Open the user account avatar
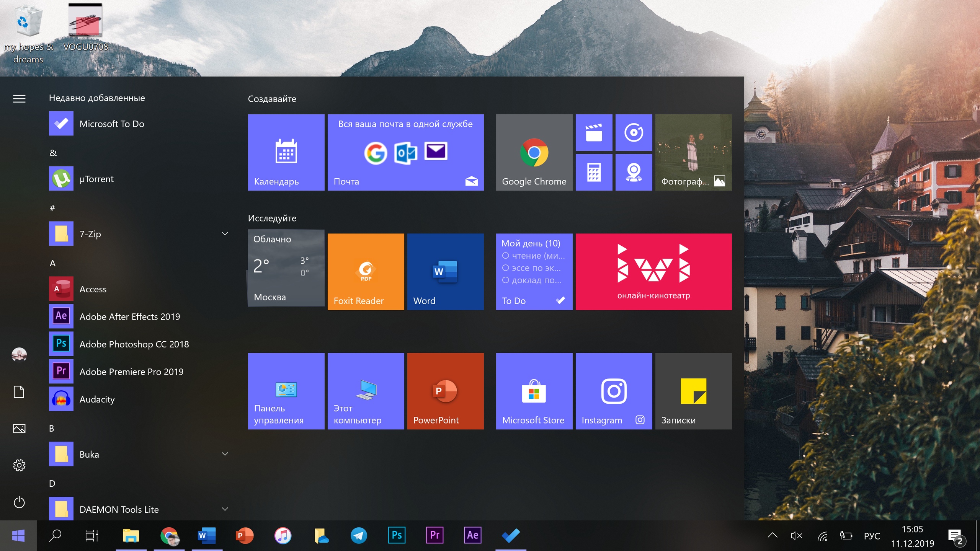Screen dimensions: 980x551 point(19,355)
